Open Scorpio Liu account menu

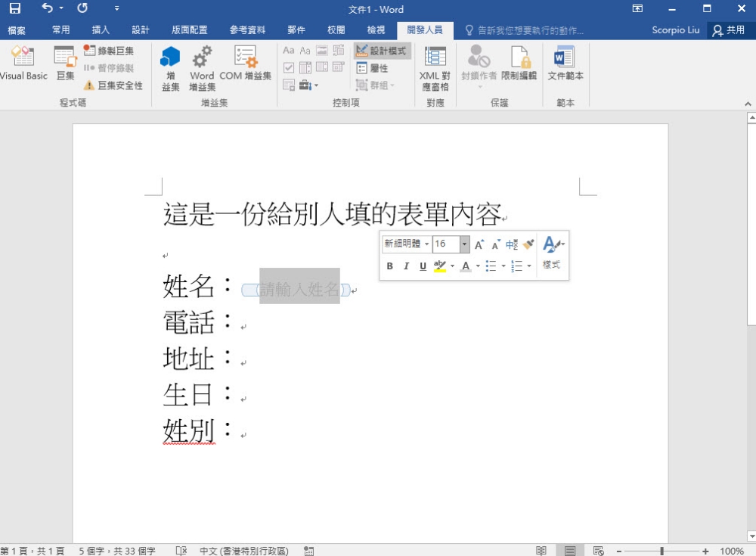click(675, 30)
